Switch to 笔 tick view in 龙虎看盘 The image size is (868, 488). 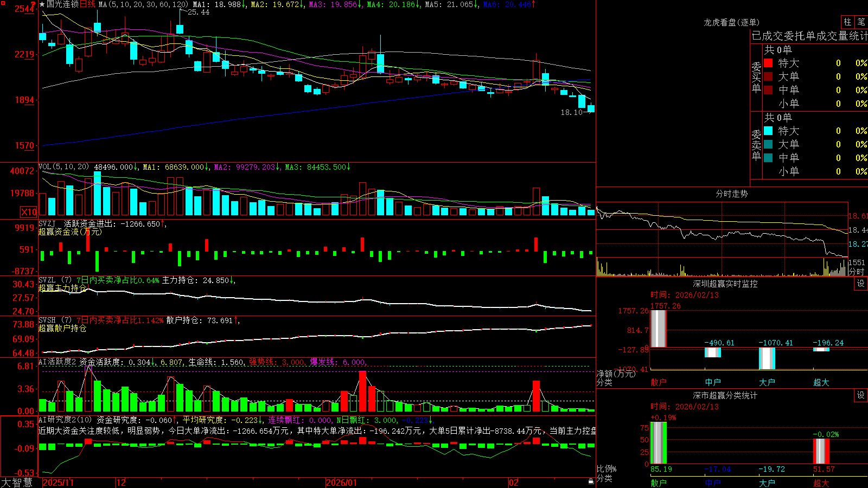coord(861,22)
